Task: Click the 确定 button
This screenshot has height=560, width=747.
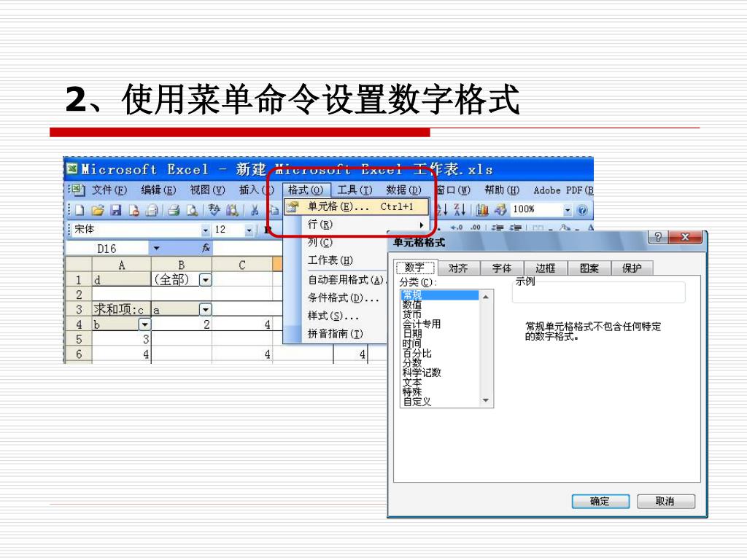Action: click(x=600, y=501)
